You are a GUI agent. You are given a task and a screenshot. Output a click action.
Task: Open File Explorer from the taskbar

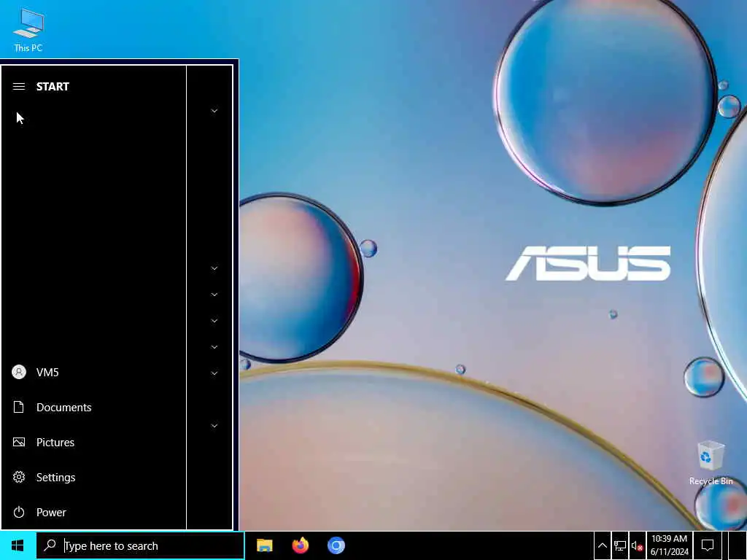264,545
